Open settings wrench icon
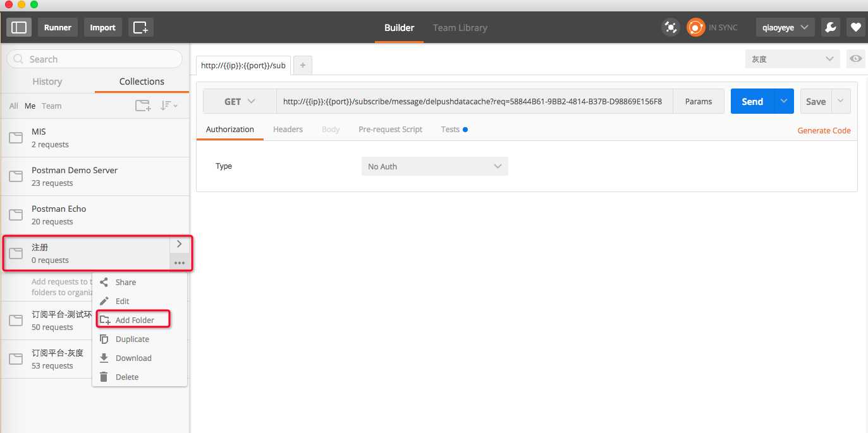The image size is (868, 433). 831,27
